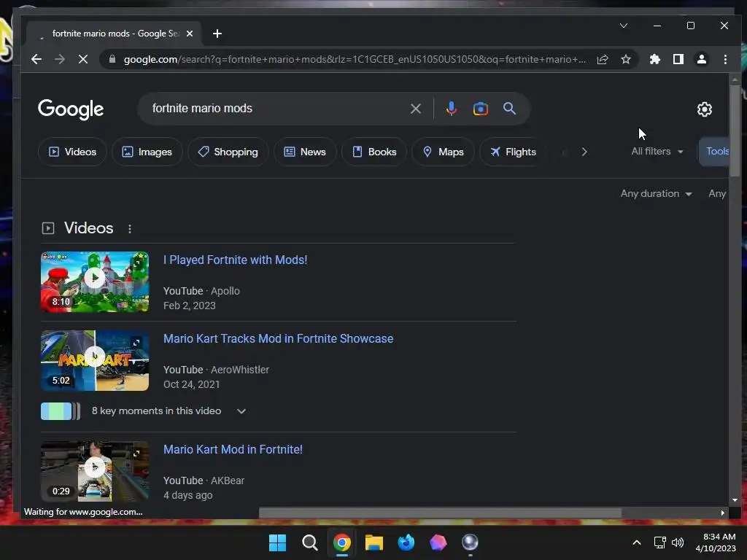Open the All filters dropdown
Screen dimensions: 747x560
tap(657, 152)
